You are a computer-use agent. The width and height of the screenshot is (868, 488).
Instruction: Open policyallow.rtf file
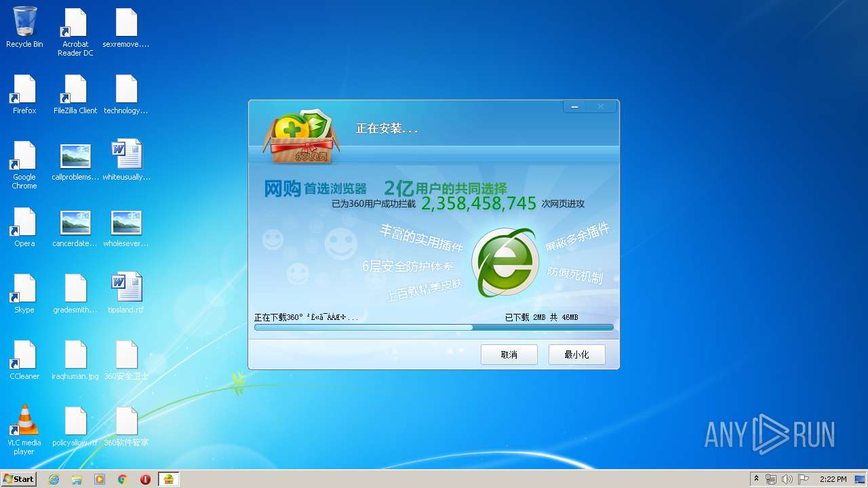(75, 426)
